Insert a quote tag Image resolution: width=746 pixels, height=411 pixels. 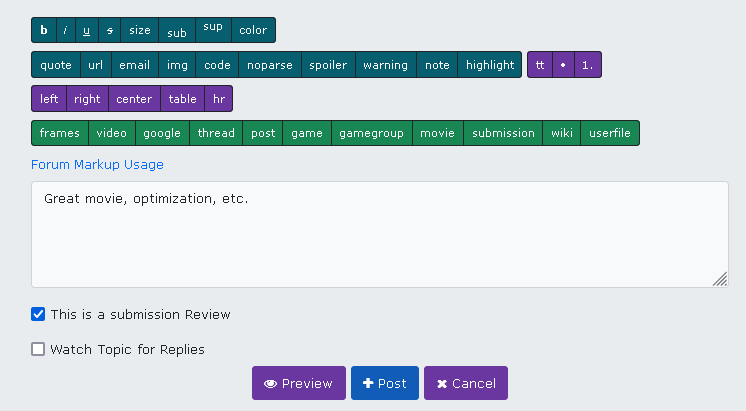pyautogui.click(x=56, y=65)
